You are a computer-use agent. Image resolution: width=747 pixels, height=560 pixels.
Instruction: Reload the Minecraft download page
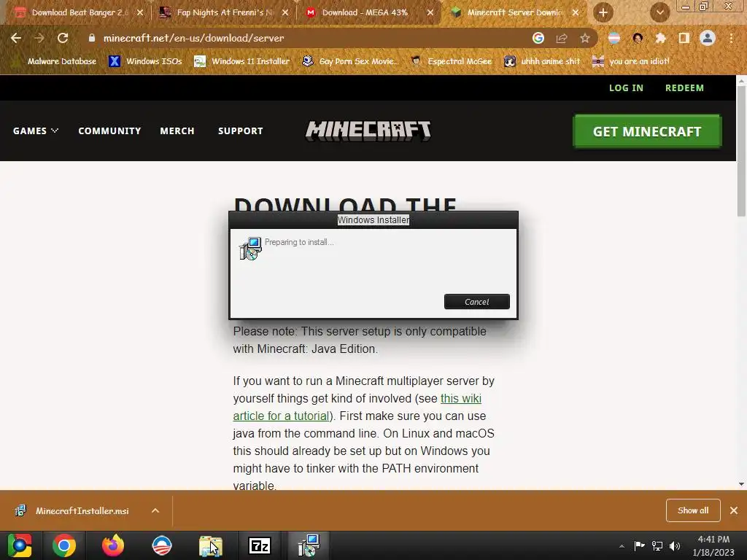tap(63, 38)
